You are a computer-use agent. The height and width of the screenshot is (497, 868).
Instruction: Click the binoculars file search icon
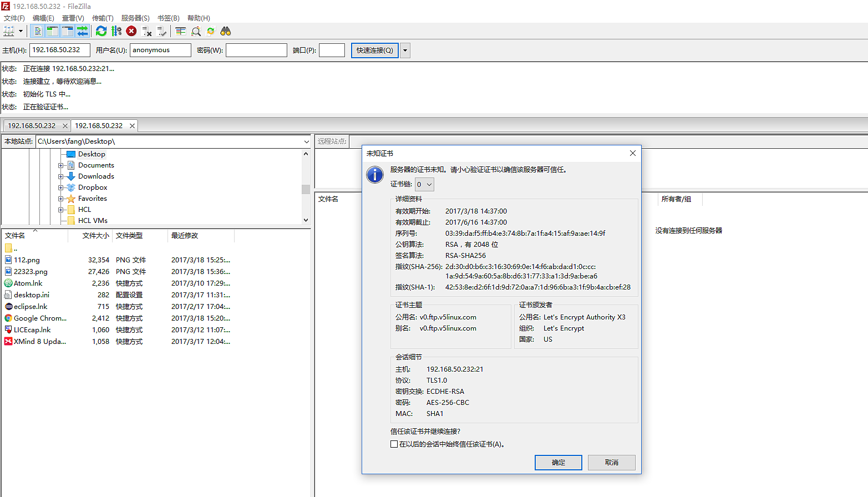point(226,32)
